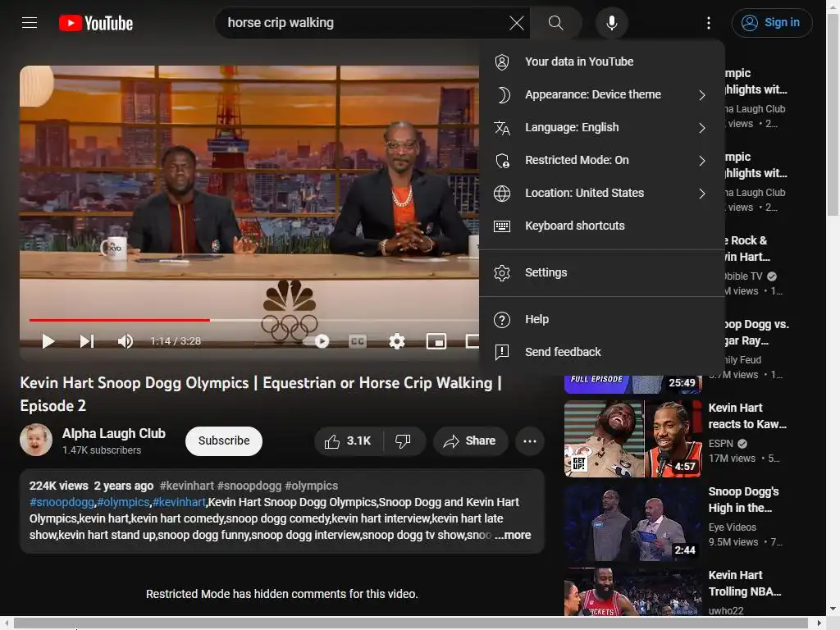Click the ESPN channel name
The width and height of the screenshot is (840, 630).
click(720, 444)
